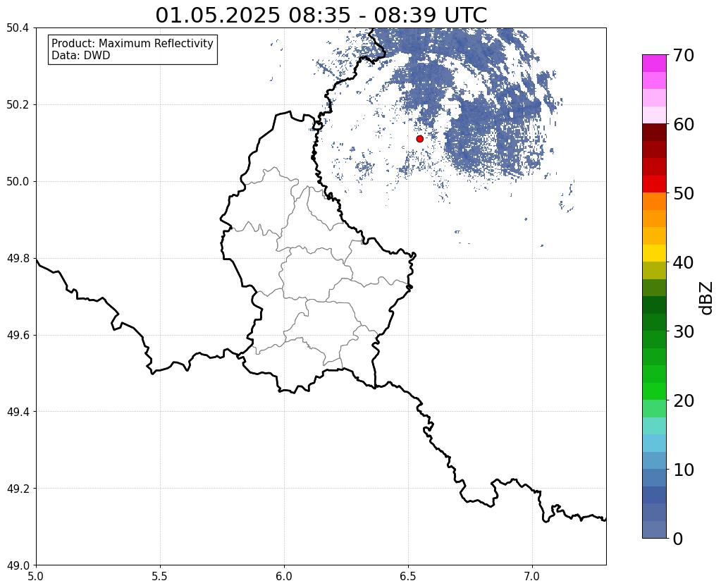This screenshot has height=588, width=721.
Task: Click y-axis latitude label '49.8'
Action: [x=18, y=259]
